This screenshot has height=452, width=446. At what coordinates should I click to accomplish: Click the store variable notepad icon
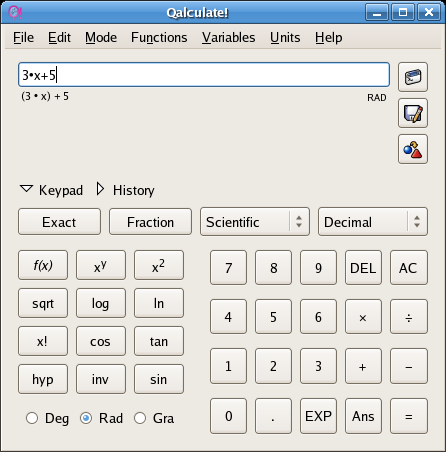pyautogui.click(x=413, y=113)
